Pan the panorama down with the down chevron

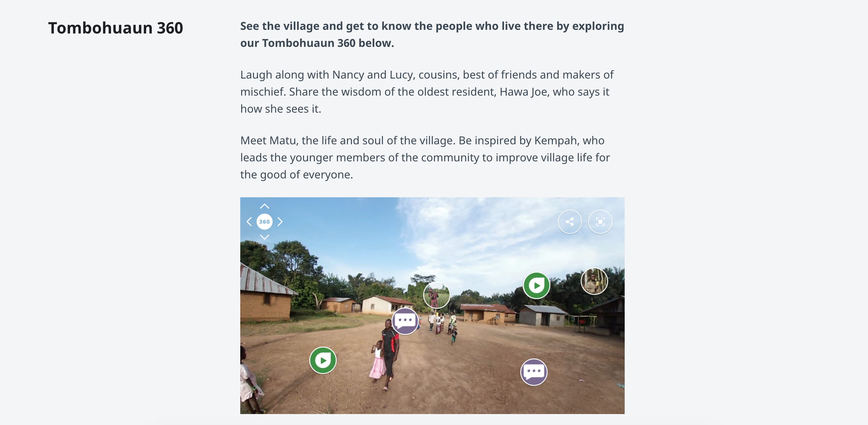tap(265, 237)
